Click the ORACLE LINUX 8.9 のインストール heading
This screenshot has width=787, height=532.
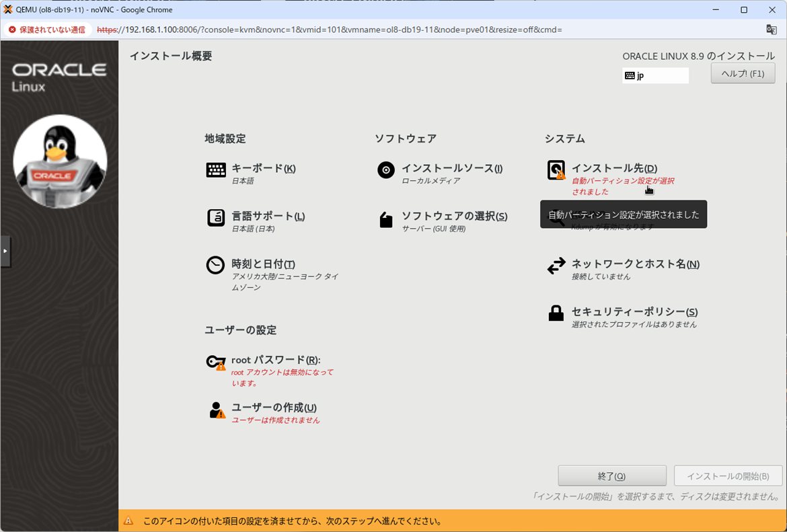pyautogui.click(x=699, y=56)
